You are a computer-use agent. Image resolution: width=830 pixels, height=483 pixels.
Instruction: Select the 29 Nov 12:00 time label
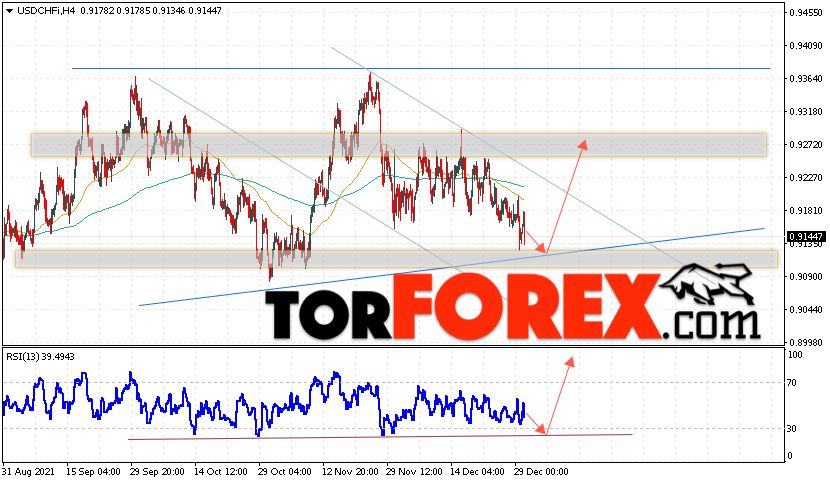(414, 471)
